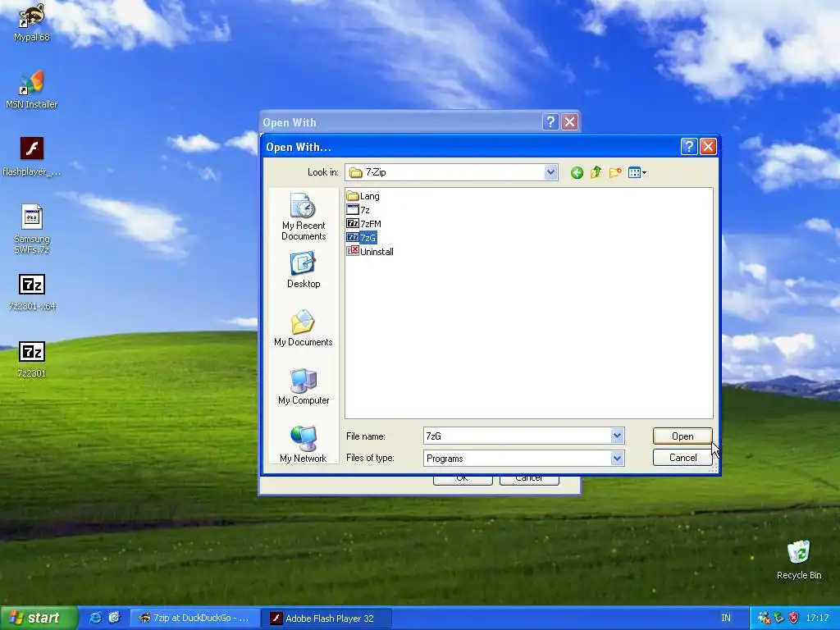This screenshot has width=840, height=630.
Task: Close the background Open With window
Action: point(569,122)
